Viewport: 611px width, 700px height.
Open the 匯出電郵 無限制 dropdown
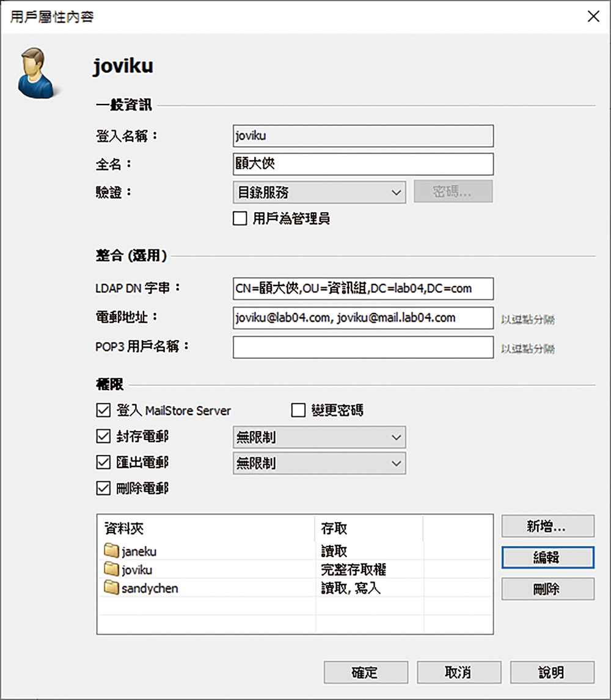pyautogui.click(x=319, y=463)
